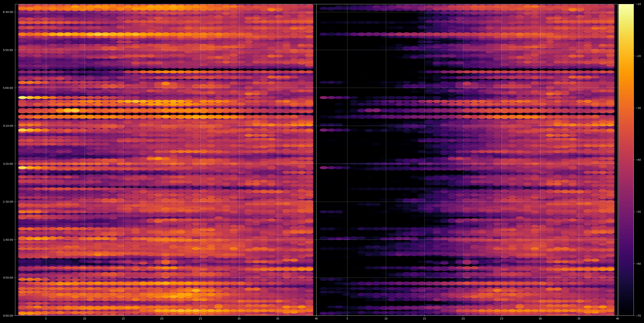Pick the 2:30:00 y-axis tick label
This screenshot has width=644, height=323.
click(8, 202)
